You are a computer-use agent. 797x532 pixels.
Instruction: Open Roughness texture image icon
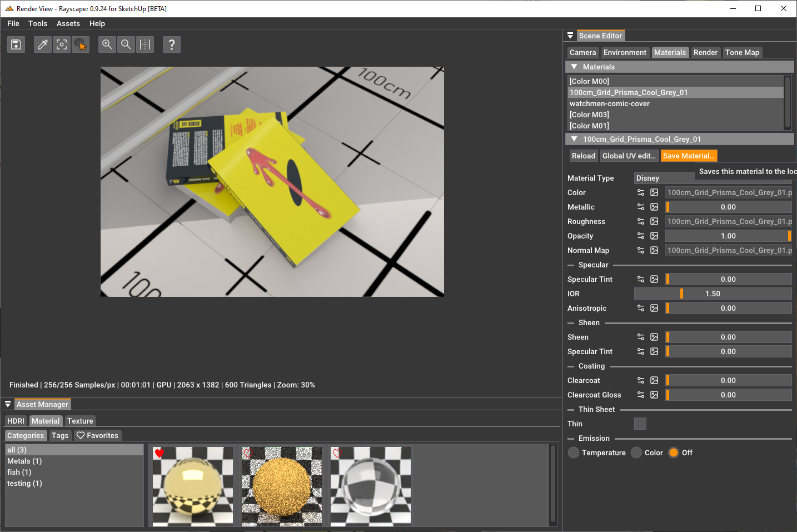pyautogui.click(x=654, y=221)
